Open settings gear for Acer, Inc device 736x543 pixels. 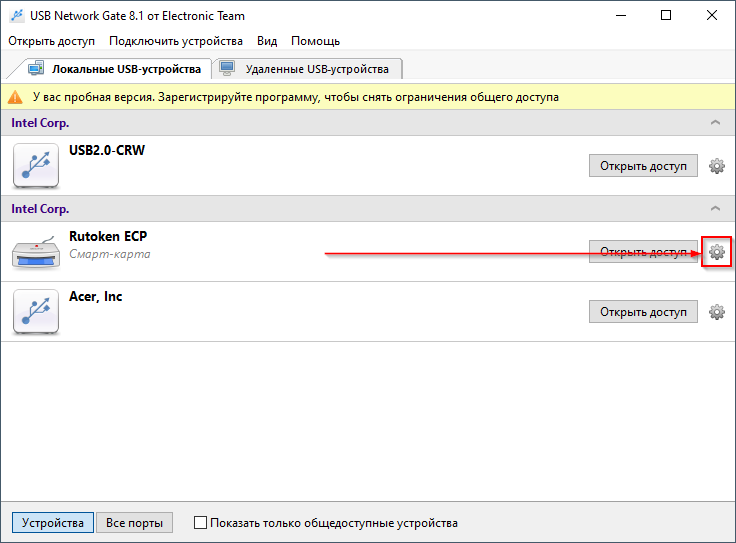click(x=716, y=312)
